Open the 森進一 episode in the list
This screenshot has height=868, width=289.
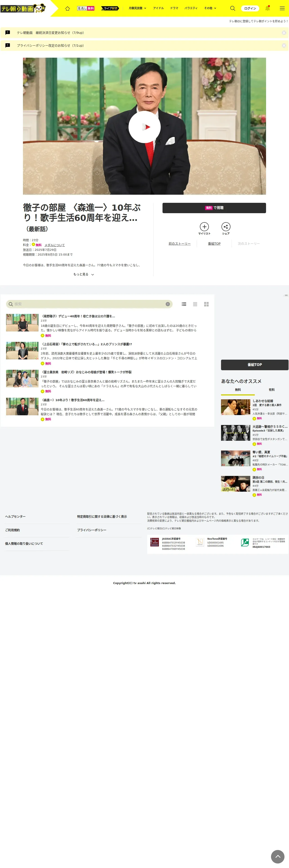pos(22,407)
